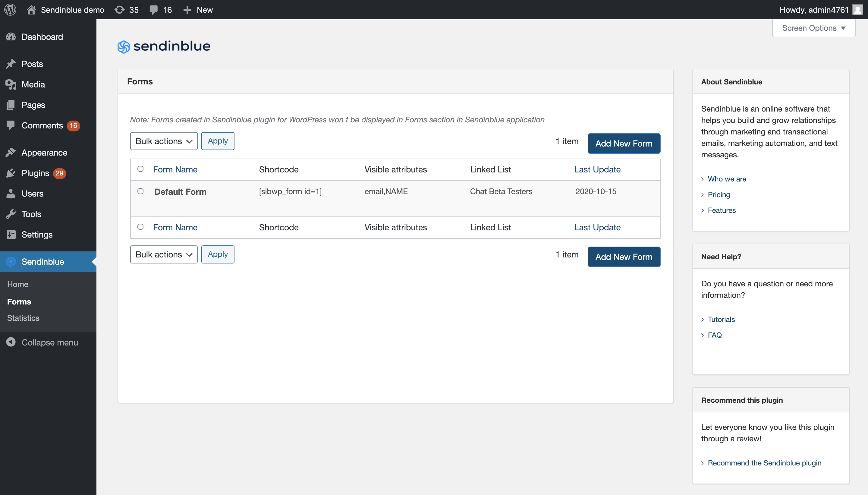Open the Pricing link
This screenshot has height=495, width=868.
(719, 194)
